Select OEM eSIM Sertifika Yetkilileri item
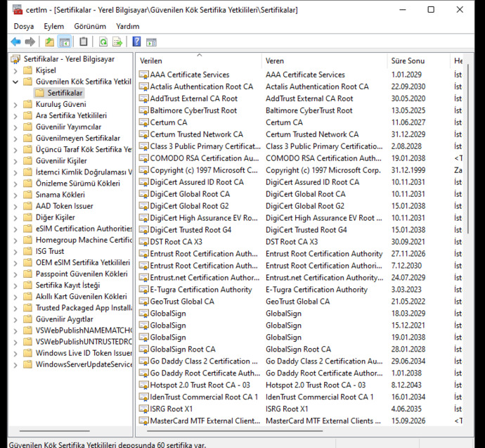This screenshot has width=485, height=448. [x=83, y=262]
